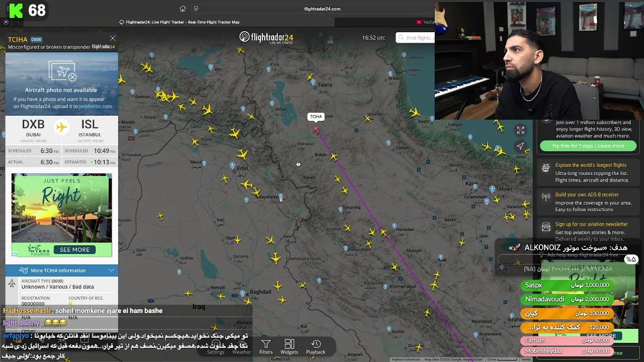The height and width of the screenshot is (362, 644).
Task: Click the jetphotos.com upload link
Action: [96, 107]
